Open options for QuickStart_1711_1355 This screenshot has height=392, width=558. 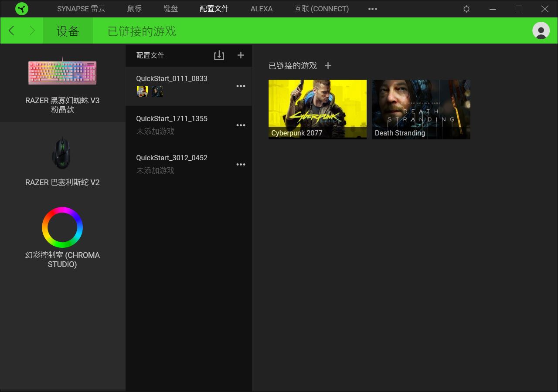pyautogui.click(x=241, y=125)
